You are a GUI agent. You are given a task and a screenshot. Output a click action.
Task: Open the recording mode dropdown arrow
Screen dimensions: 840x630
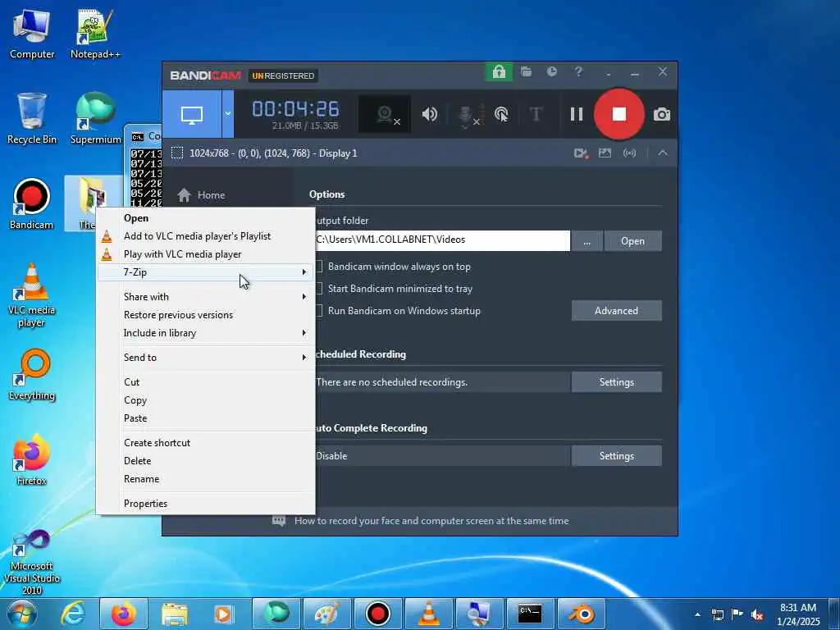click(x=228, y=114)
